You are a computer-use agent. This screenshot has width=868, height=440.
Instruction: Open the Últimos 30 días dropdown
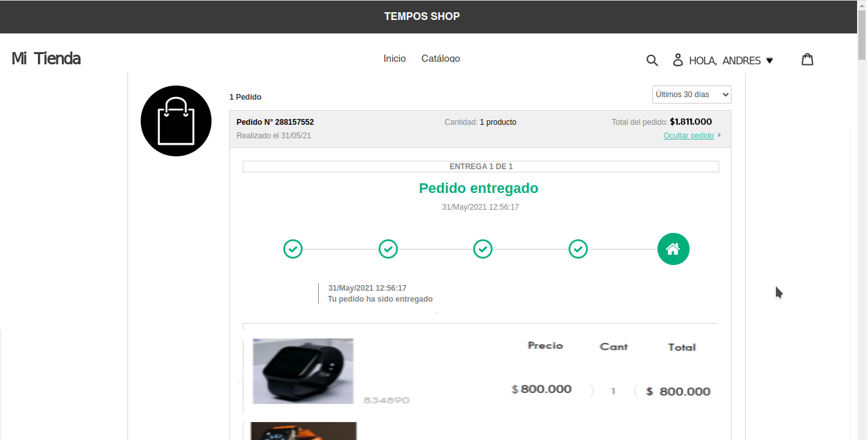click(692, 95)
